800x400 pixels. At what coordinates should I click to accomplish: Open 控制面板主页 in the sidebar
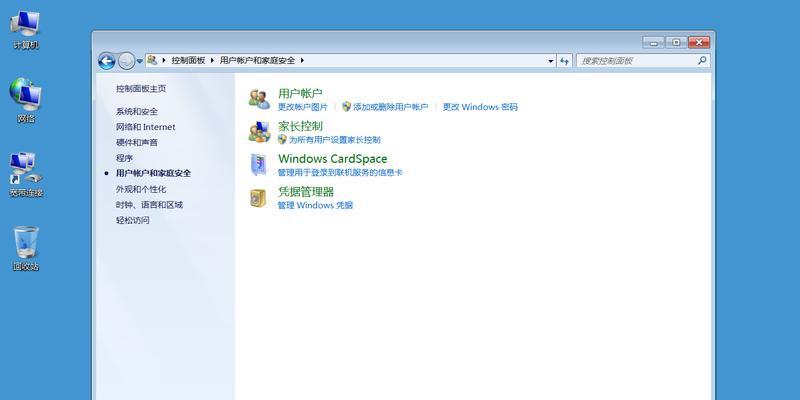pyautogui.click(x=141, y=89)
